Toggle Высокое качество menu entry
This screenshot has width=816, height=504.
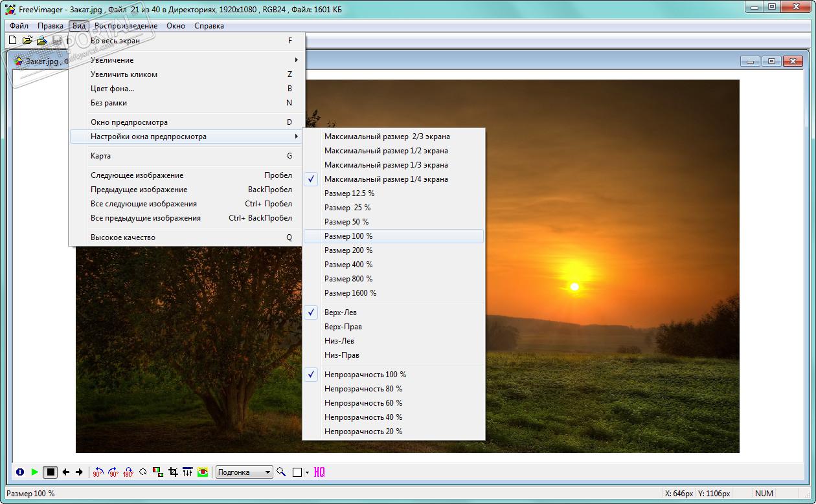click(187, 237)
